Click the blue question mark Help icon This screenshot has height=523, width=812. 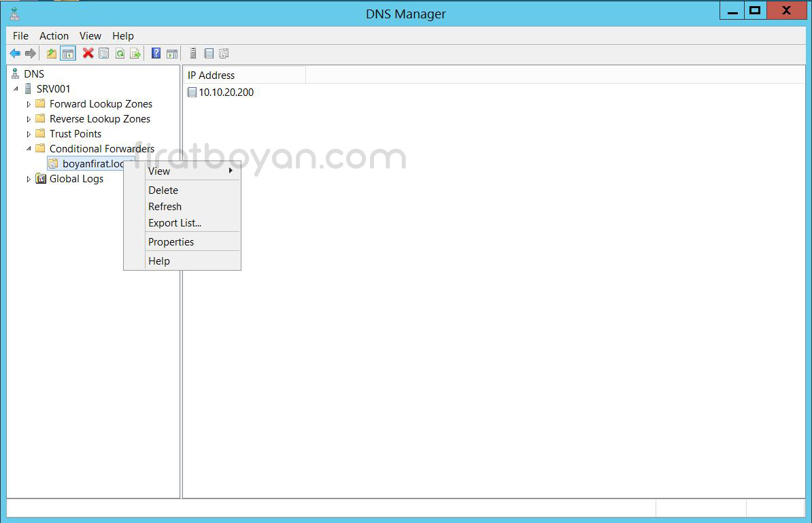point(156,53)
